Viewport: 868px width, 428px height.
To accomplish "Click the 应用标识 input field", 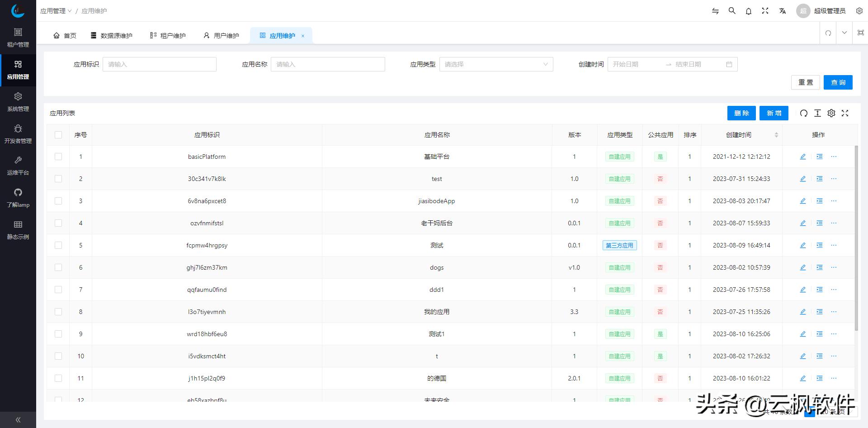I will pos(159,64).
